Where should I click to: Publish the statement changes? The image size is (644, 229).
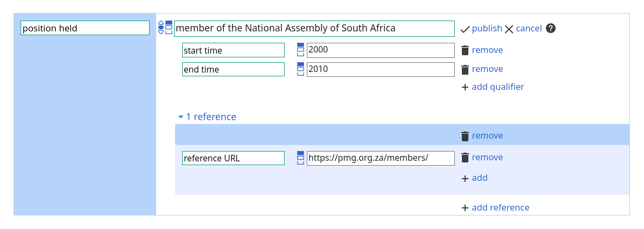481,29
